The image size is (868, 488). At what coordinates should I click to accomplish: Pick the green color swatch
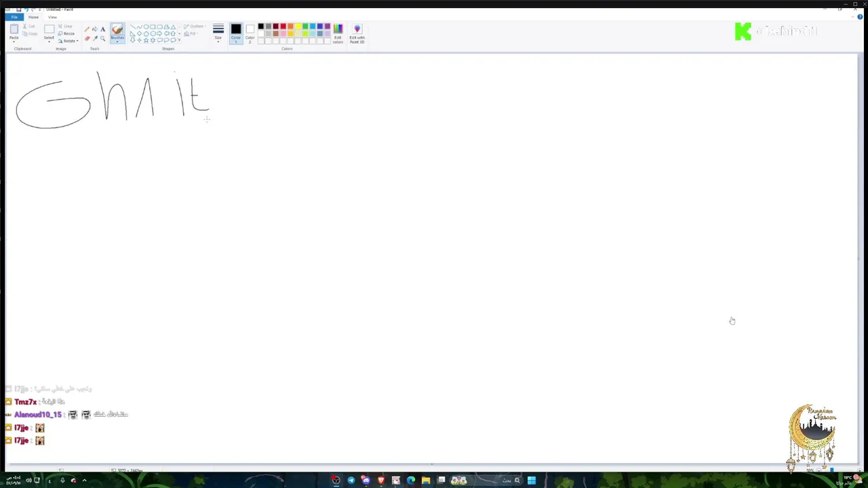point(305,26)
